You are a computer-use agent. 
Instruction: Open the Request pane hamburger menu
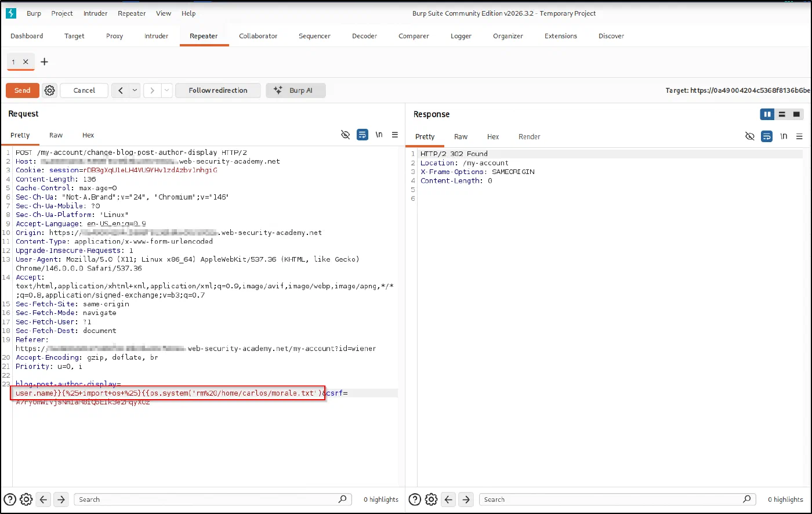(395, 135)
